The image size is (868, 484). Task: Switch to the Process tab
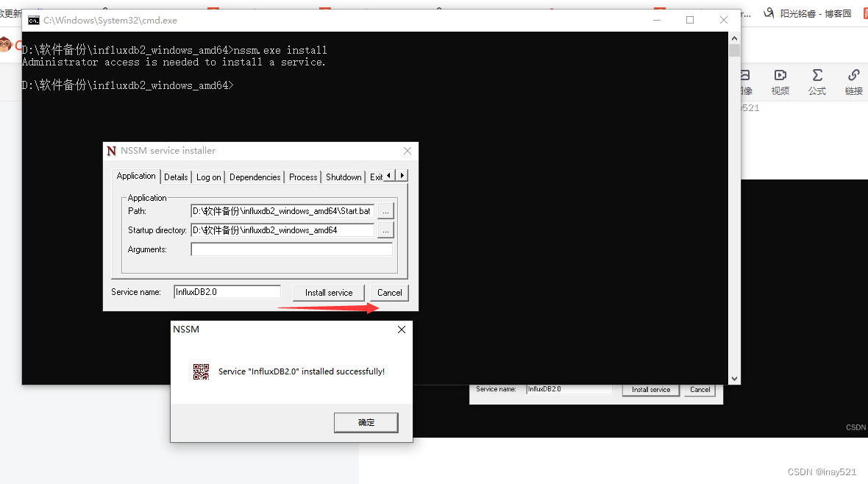click(302, 177)
